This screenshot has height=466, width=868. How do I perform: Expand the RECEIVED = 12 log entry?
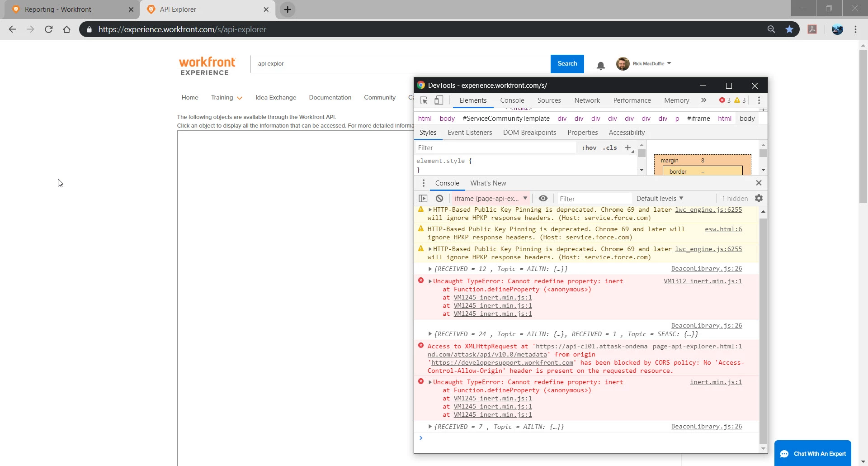tap(430, 269)
